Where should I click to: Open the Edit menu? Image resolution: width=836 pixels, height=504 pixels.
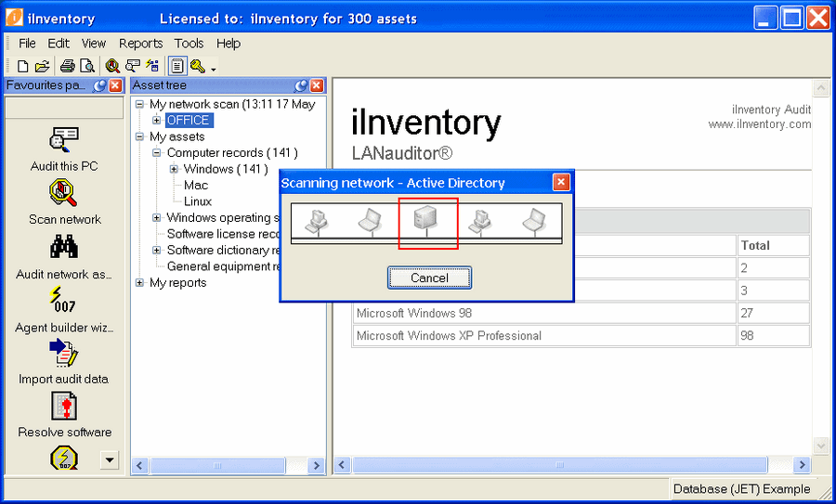(59, 43)
